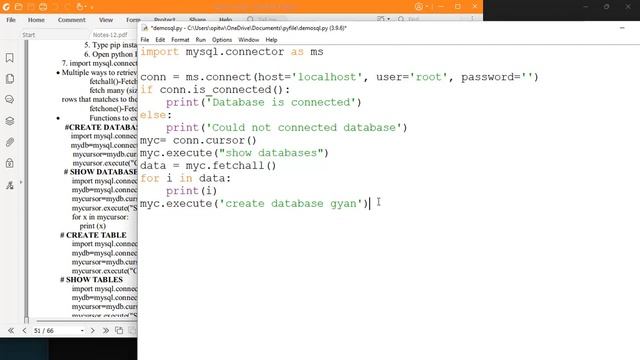The height and width of the screenshot is (360, 640).
Task: Click the print icon in PDF quick toolbar
Action: [43, 7]
